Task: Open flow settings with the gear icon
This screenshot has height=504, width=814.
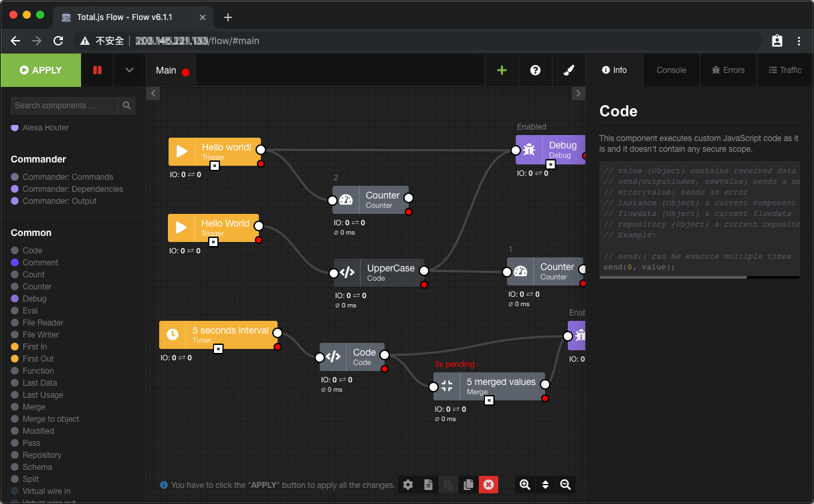Action: pyautogui.click(x=408, y=485)
